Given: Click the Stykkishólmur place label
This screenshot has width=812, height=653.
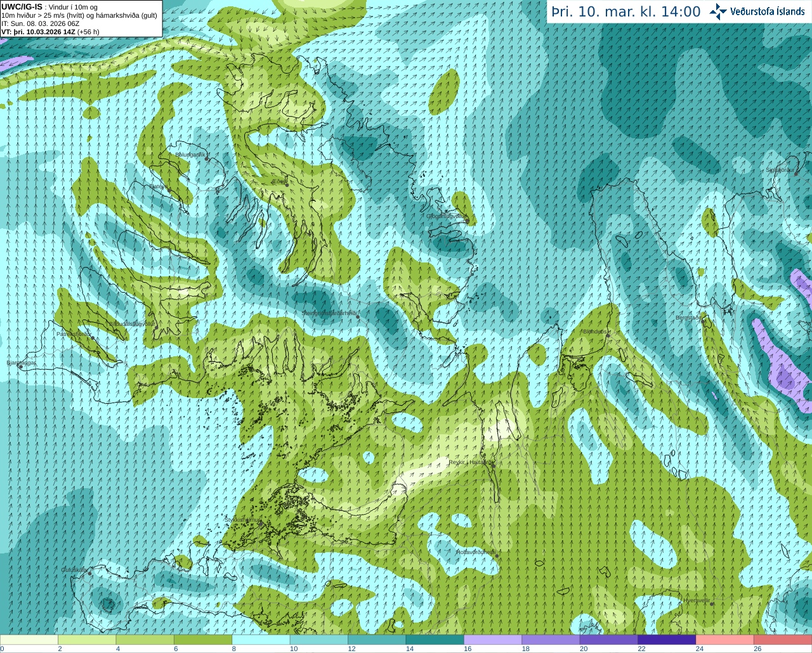Looking at the screenshot, I should [242, 520].
